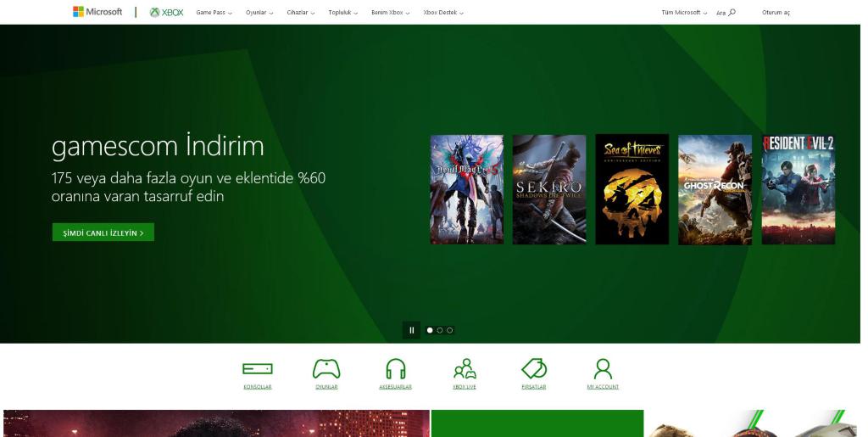Select the second carousel slide dot
868x437 pixels.
click(x=440, y=330)
